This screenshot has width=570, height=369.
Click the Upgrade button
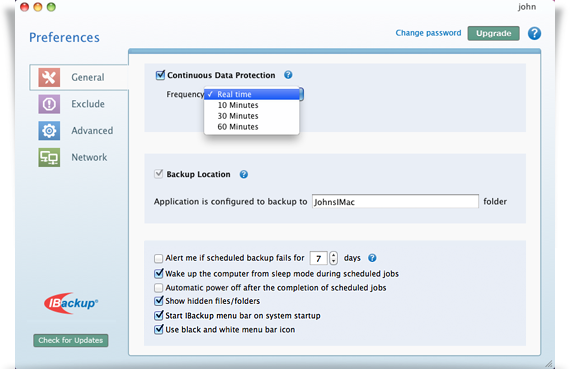click(493, 33)
